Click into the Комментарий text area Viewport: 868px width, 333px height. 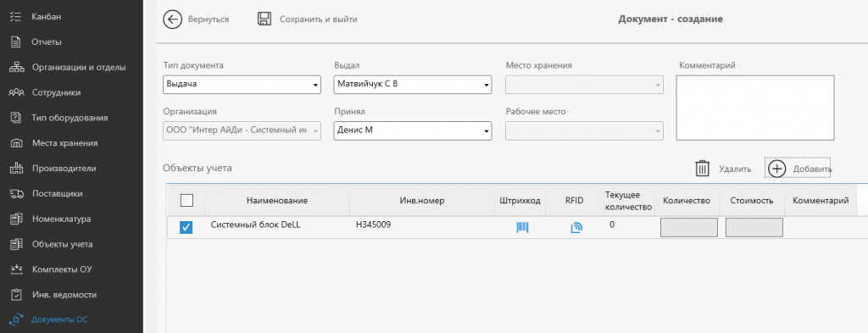pyautogui.click(x=755, y=108)
